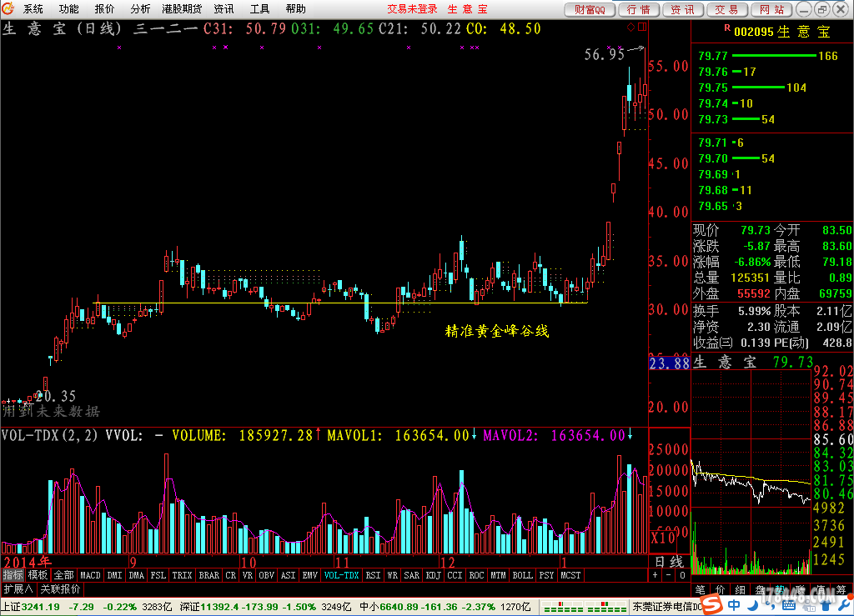The image size is (854, 616).
Task: Open the 报价 menu
Action: coord(104,8)
